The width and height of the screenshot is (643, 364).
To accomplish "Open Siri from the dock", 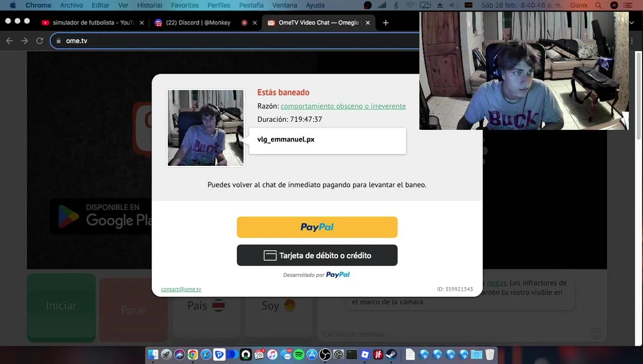I will (179, 355).
